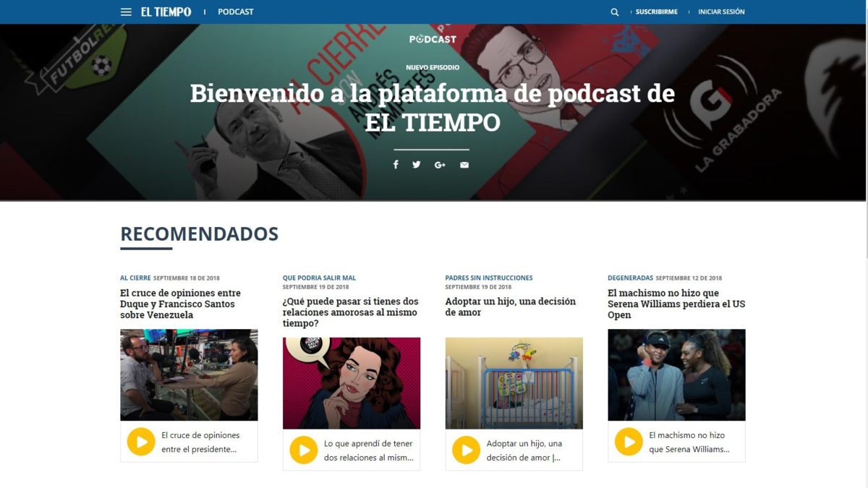Open the baby crib thumbnail image

(x=514, y=382)
